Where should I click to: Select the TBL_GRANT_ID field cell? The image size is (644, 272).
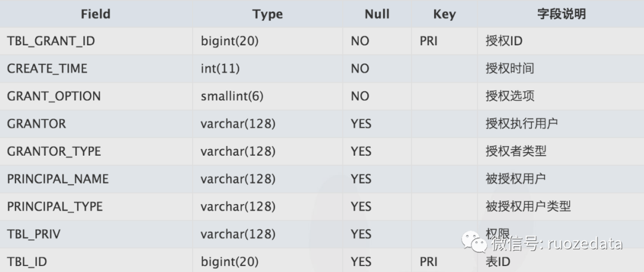click(51, 41)
